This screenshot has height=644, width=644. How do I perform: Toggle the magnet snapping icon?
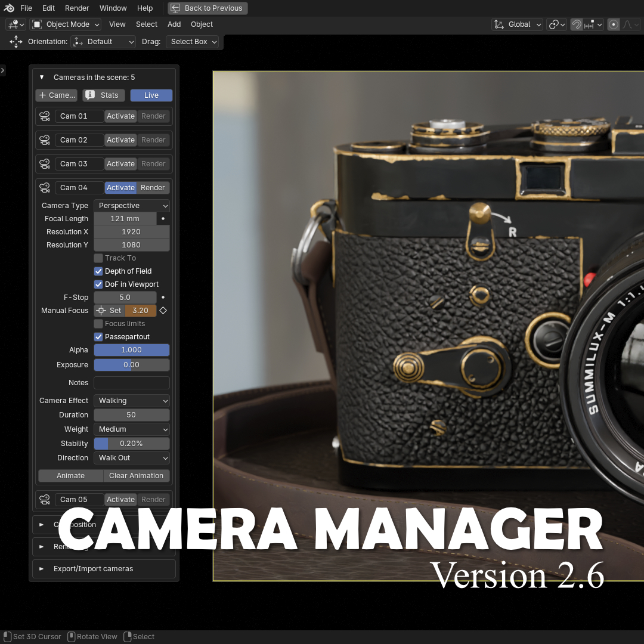point(577,24)
